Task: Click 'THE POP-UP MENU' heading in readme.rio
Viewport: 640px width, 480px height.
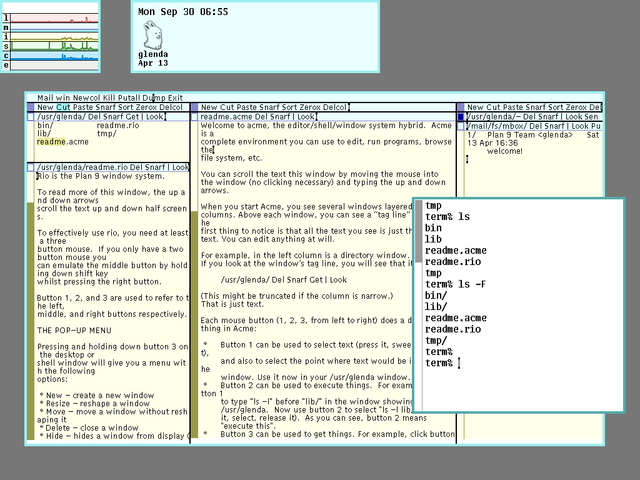Action: 74,330
